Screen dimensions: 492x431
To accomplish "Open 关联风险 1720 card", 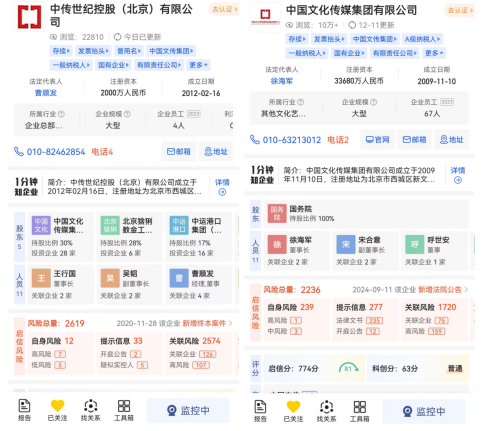I will tap(434, 320).
